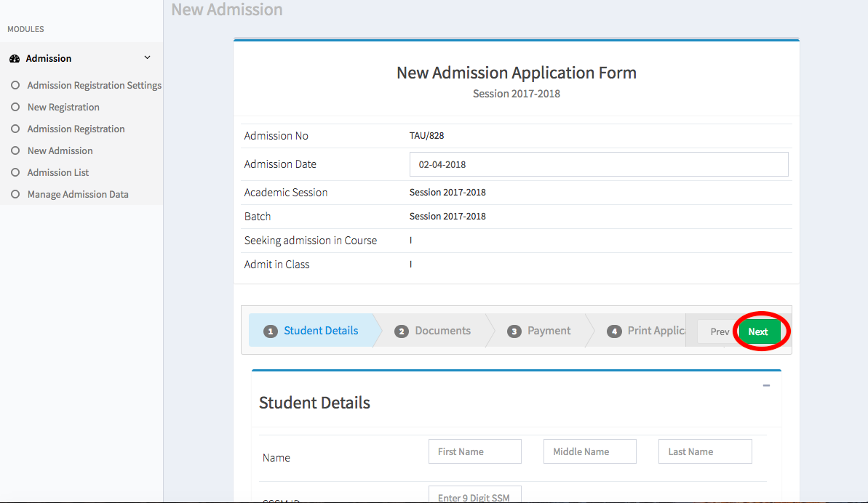Click the TAU/828 admission number
Image resolution: width=868 pixels, height=503 pixels.
[426, 135]
